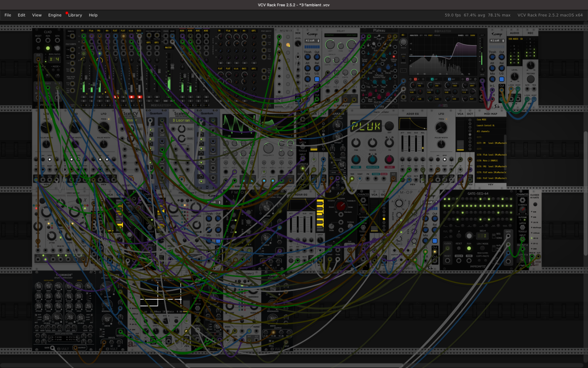This screenshot has height=368, width=588.
Task: Click the RIGHT time knob on DELAY module
Action: pyautogui.click(x=351, y=44)
